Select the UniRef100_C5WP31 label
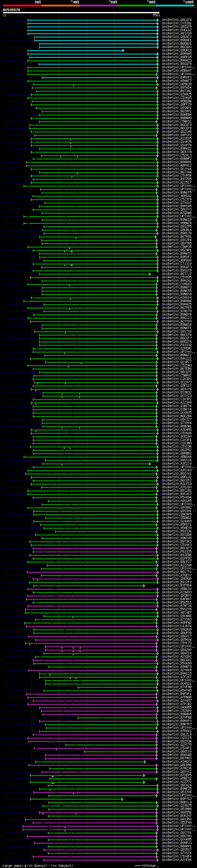197x868 pixels. click(176, 121)
